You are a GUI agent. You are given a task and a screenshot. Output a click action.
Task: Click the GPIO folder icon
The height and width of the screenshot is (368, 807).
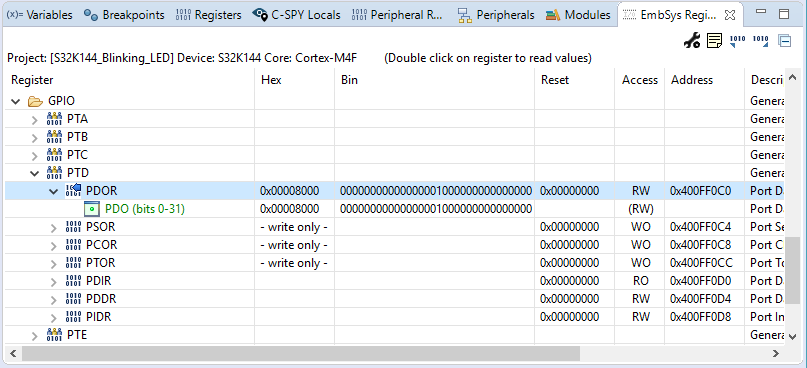click(x=35, y=101)
